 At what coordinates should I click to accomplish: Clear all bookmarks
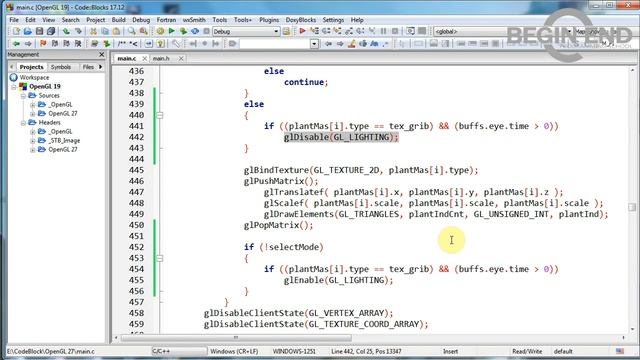78,44
